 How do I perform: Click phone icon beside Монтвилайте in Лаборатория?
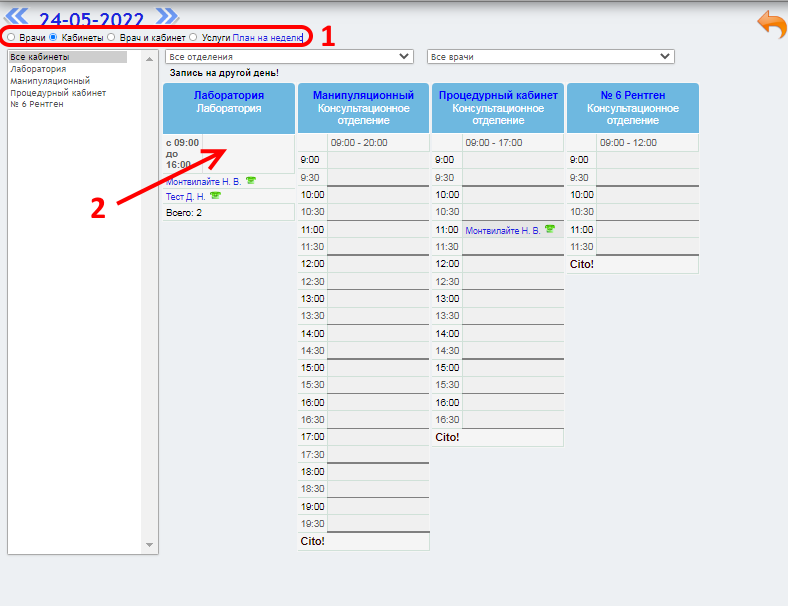tap(250, 181)
